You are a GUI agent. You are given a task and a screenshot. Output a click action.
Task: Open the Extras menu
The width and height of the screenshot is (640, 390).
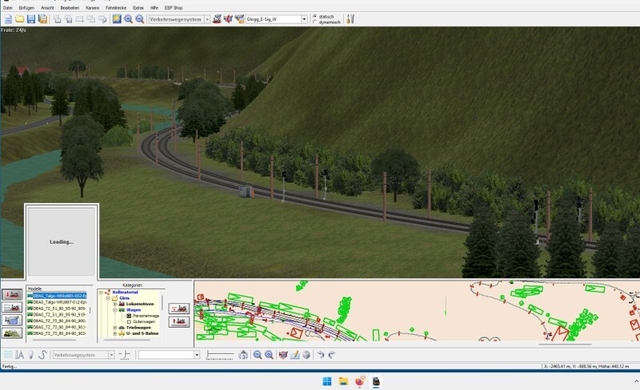138,8
